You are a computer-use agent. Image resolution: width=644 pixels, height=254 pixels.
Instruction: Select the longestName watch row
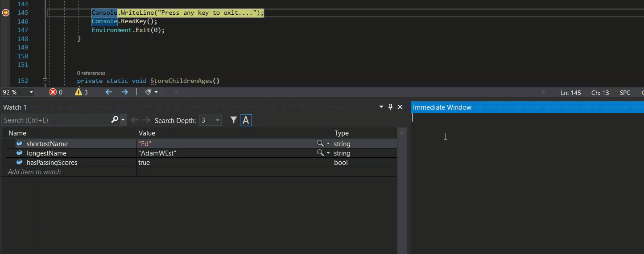pyautogui.click(x=202, y=153)
